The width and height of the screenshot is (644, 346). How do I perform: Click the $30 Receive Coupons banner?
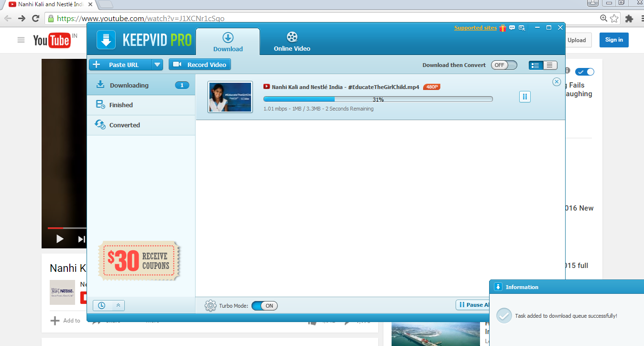coord(140,261)
